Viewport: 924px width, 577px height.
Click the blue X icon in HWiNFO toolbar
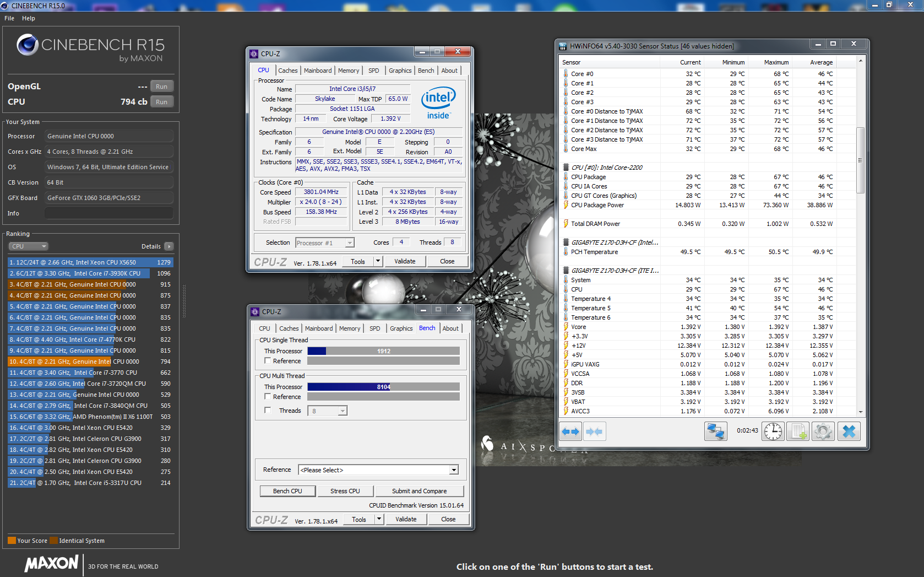tap(849, 432)
